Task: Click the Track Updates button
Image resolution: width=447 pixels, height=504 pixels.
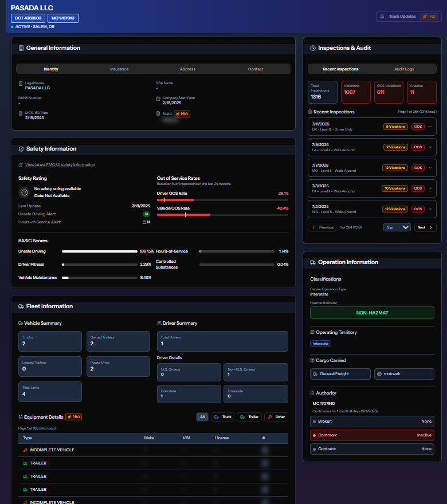Action: (x=409, y=17)
